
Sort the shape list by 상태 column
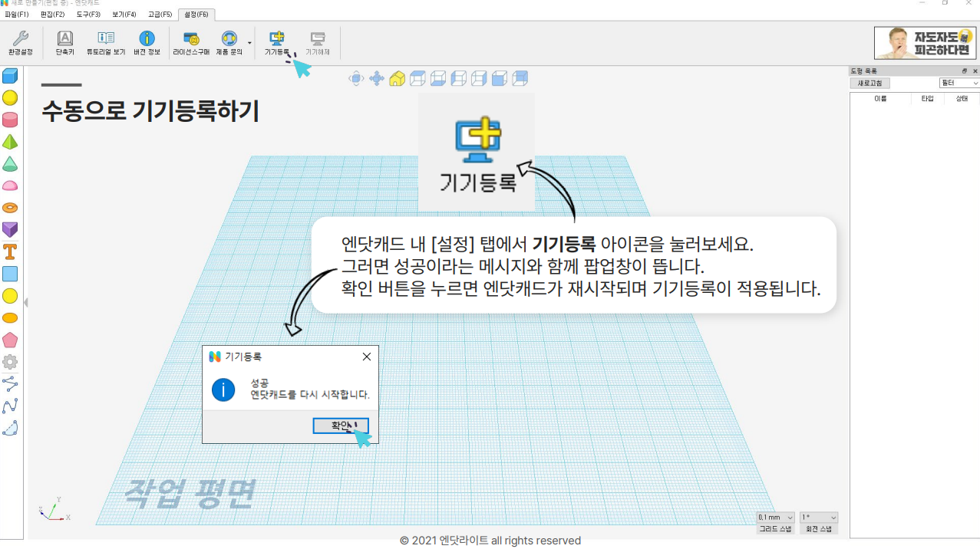pyautogui.click(x=962, y=99)
